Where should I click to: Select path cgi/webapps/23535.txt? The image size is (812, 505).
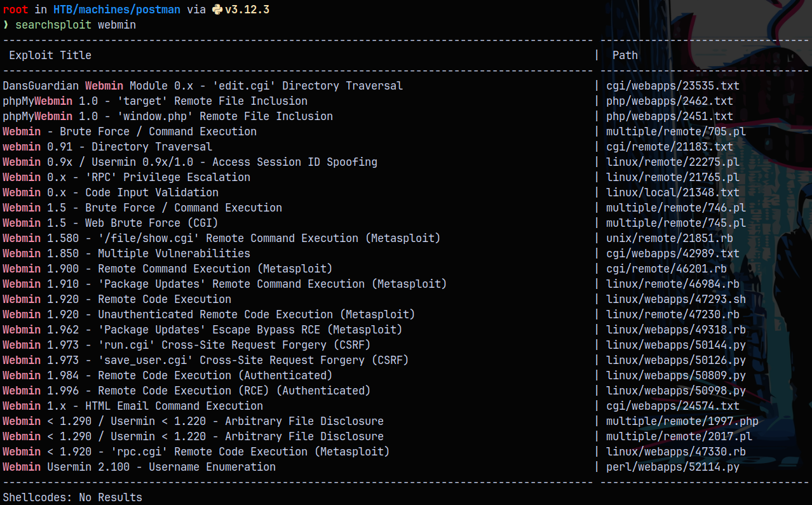coord(673,86)
